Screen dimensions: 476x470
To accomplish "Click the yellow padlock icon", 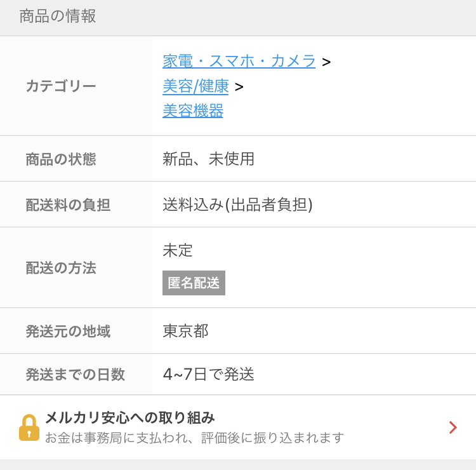I will [x=29, y=427].
